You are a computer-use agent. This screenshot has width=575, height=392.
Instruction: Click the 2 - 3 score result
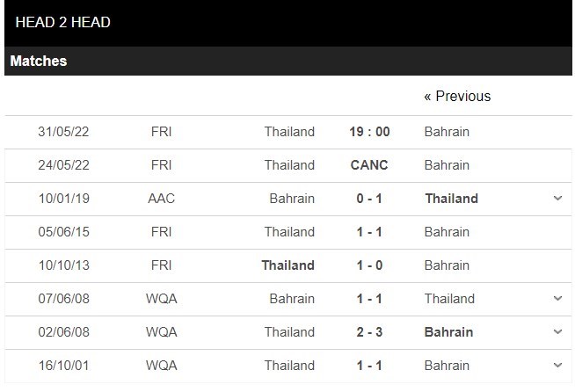pos(369,332)
